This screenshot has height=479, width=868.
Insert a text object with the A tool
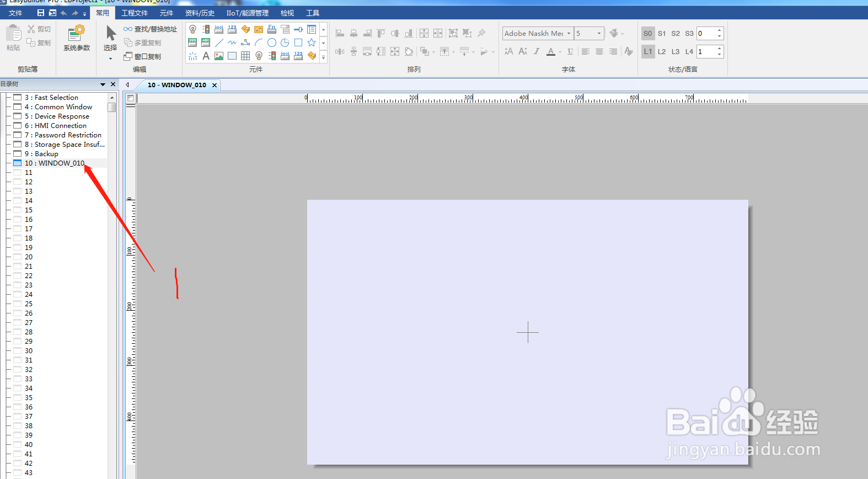point(206,56)
